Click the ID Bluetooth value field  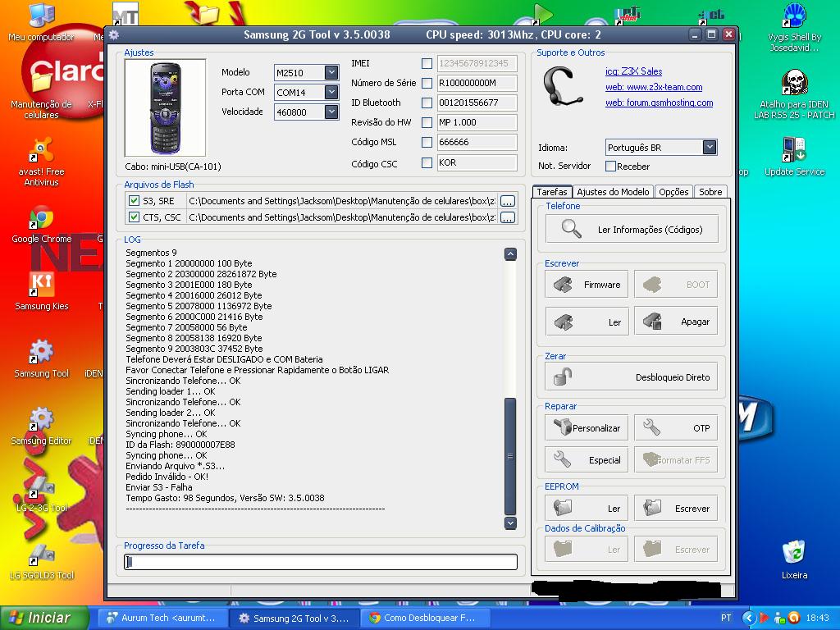pyautogui.click(x=477, y=103)
